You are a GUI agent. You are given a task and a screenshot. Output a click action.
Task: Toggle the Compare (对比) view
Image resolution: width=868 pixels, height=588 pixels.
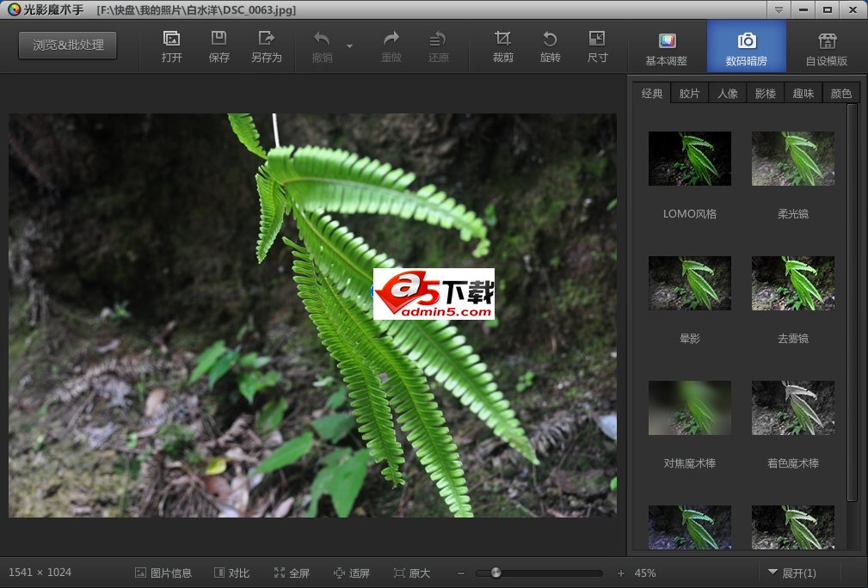[231, 573]
